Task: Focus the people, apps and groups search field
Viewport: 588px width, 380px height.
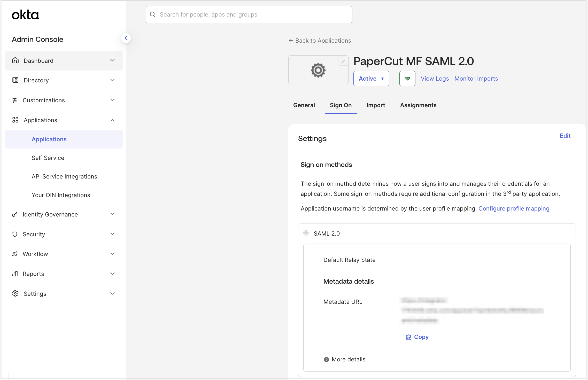Action: (x=249, y=14)
